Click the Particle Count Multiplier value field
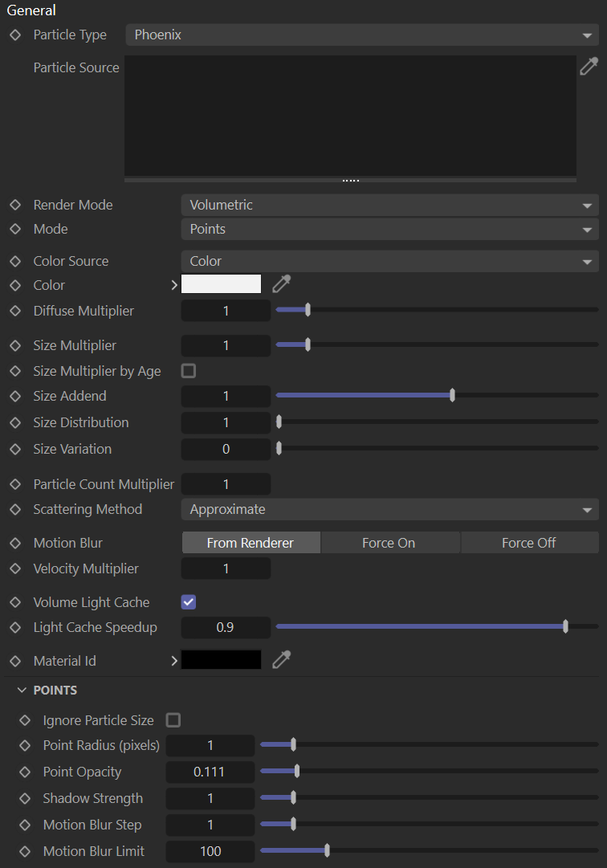607x868 pixels. coord(226,484)
